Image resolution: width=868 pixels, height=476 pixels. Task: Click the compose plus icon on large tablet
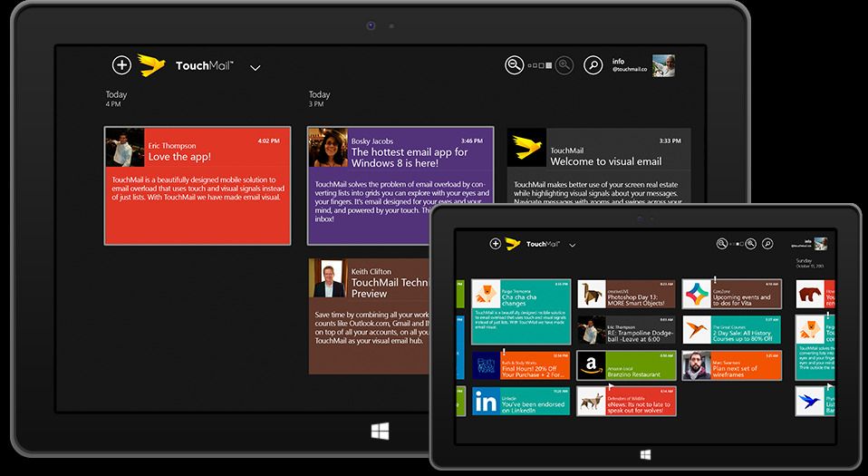(121, 65)
